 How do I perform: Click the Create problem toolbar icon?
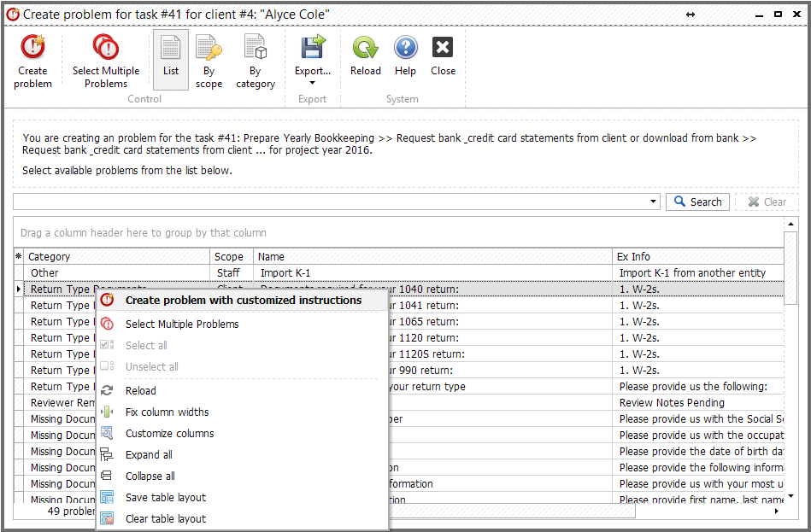(32, 47)
